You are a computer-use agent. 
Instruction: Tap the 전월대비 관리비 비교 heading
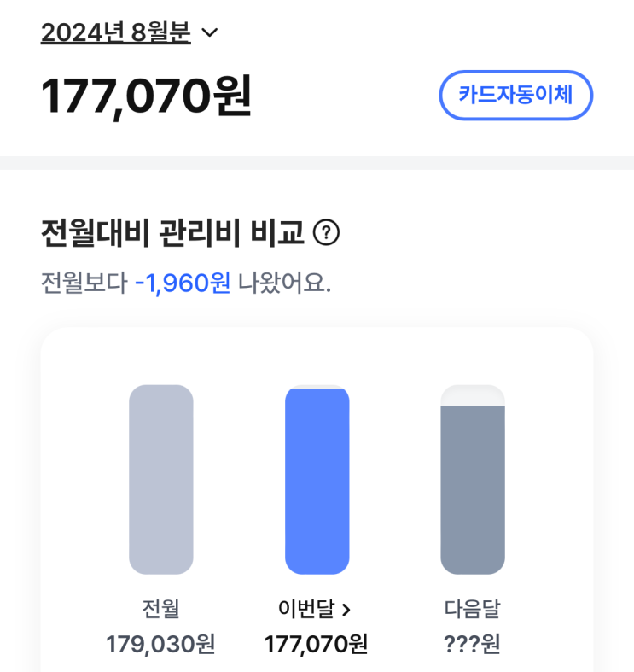tap(172, 233)
